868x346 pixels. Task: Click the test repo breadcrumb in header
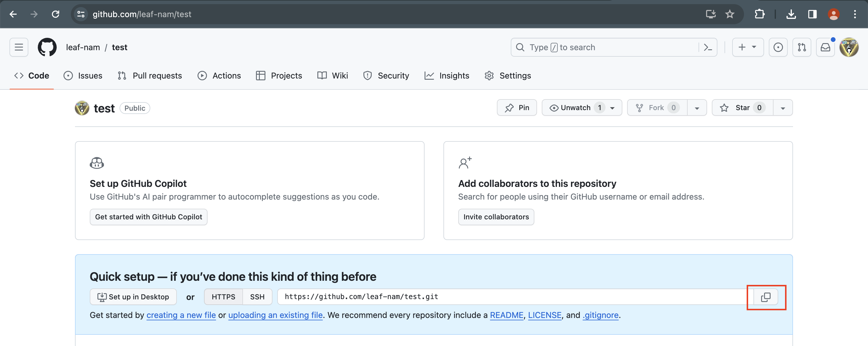pos(120,47)
